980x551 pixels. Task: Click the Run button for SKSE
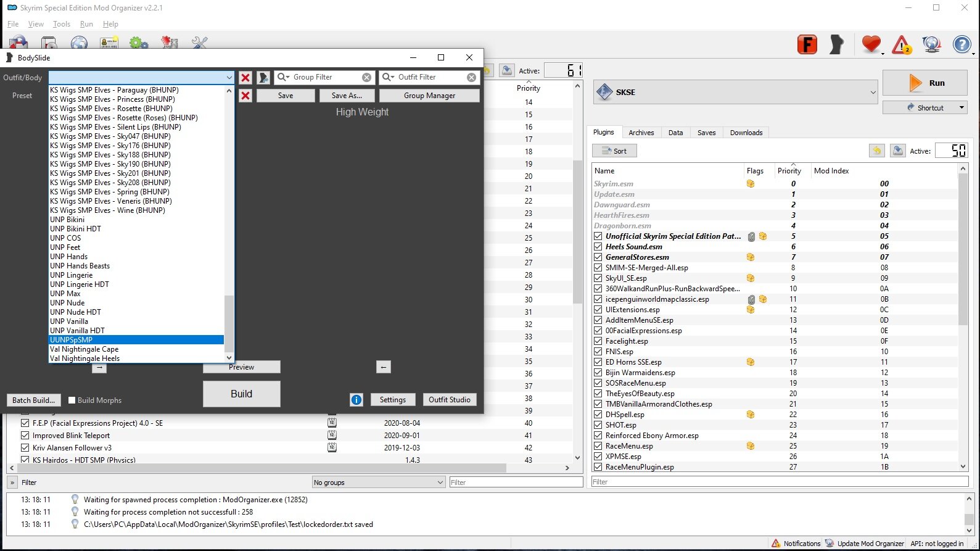(x=925, y=83)
